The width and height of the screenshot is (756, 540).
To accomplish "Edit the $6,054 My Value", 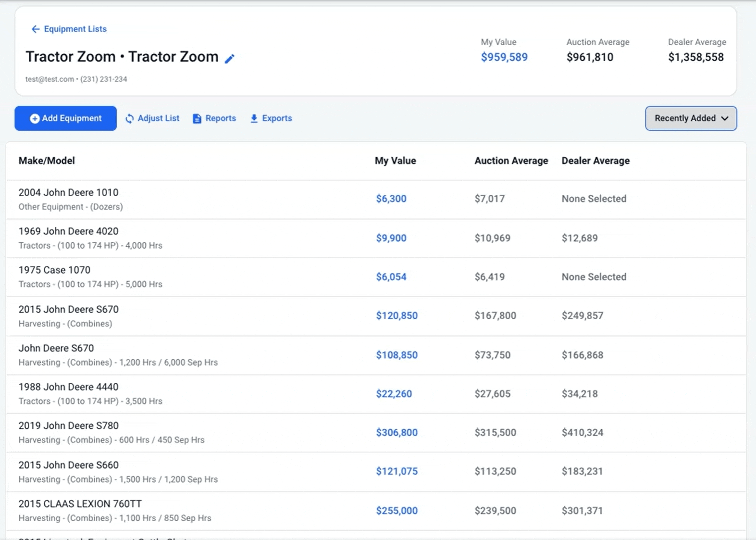I will (x=391, y=277).
